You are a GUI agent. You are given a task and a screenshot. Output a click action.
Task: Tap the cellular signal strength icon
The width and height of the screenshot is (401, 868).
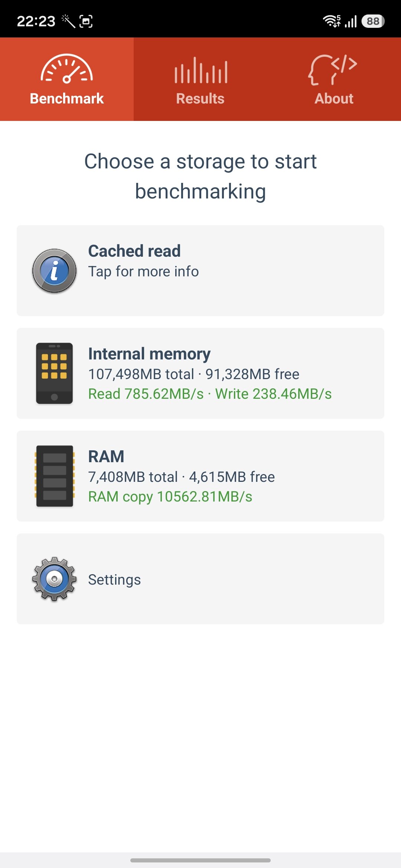(351, 21)
